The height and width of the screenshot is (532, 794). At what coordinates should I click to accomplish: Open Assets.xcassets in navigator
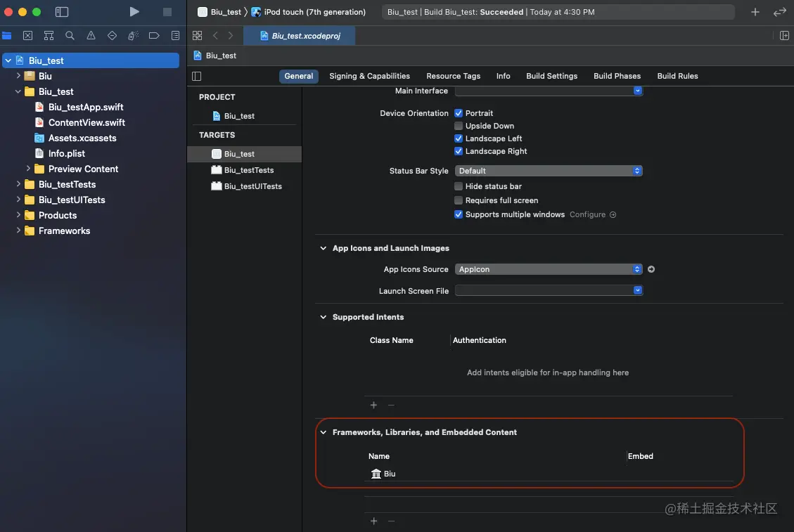coord(82,138)
